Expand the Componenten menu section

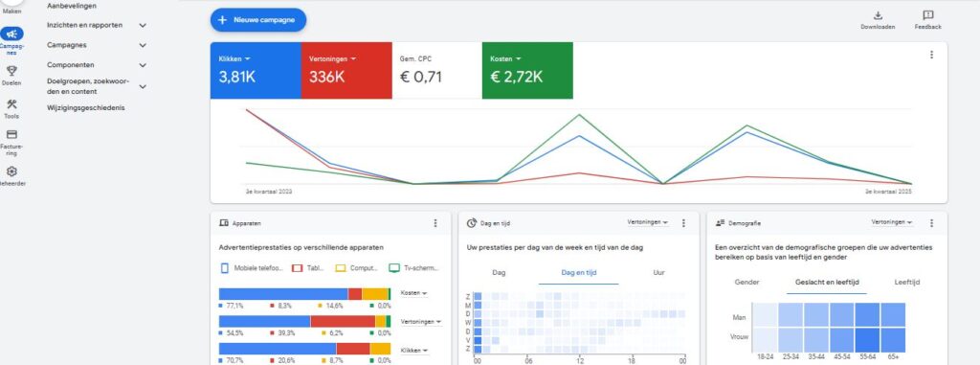143,65
